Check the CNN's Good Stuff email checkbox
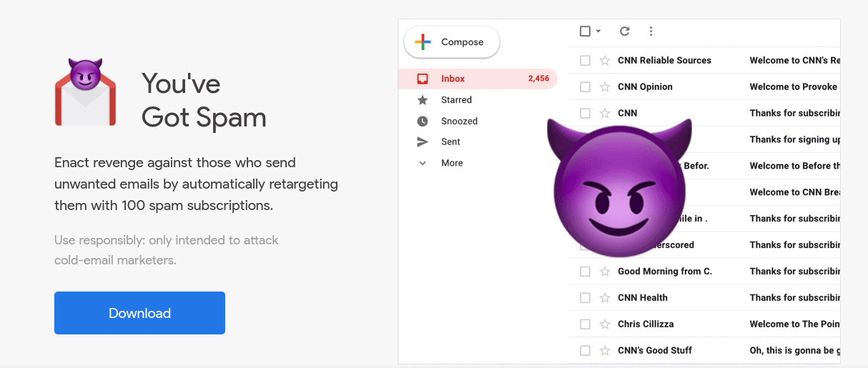The height and width of the screenshot is (368, 868). pyautogui.click(x=585, y=351)
